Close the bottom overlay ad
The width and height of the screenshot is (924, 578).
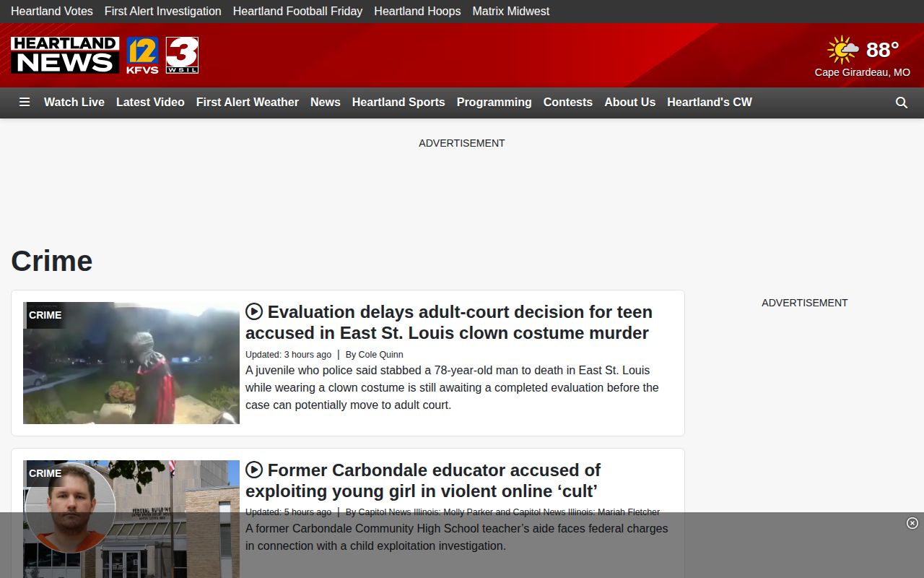point(912,523)
